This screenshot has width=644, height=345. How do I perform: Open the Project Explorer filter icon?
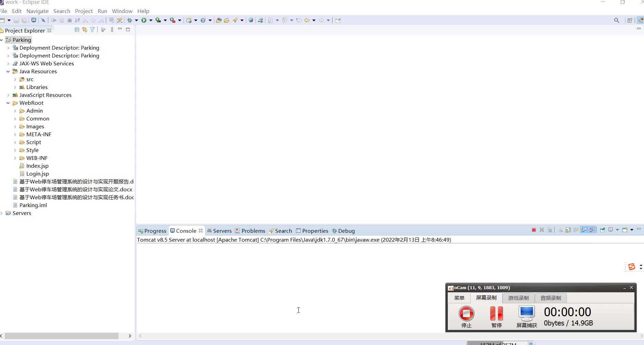92,30
